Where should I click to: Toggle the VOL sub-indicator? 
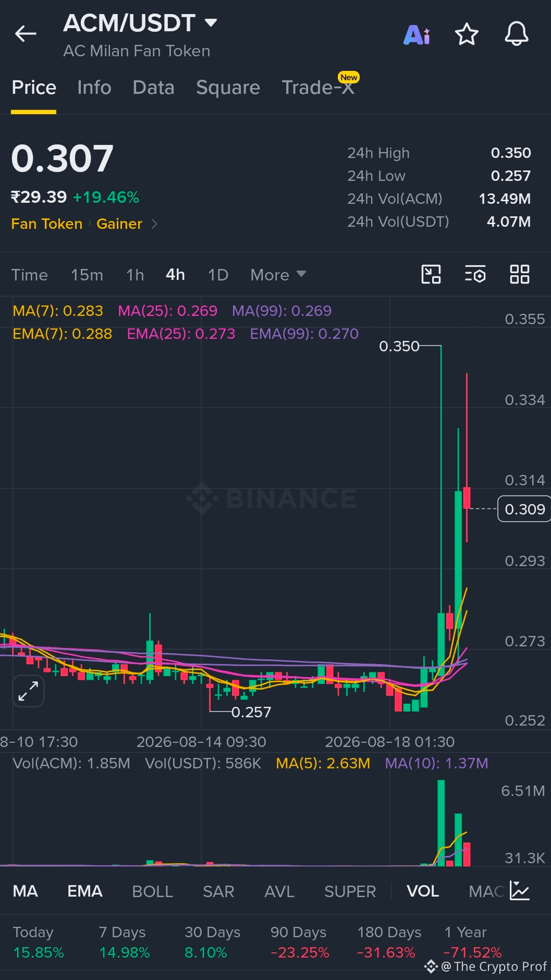(x=423, y=891)
